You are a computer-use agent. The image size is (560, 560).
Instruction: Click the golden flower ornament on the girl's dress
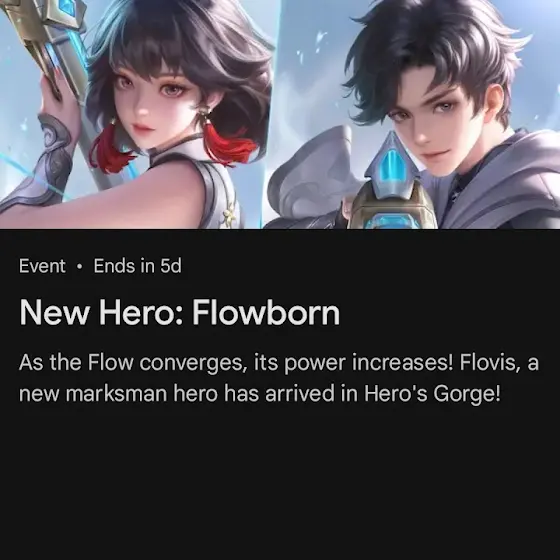pos(229,214)
